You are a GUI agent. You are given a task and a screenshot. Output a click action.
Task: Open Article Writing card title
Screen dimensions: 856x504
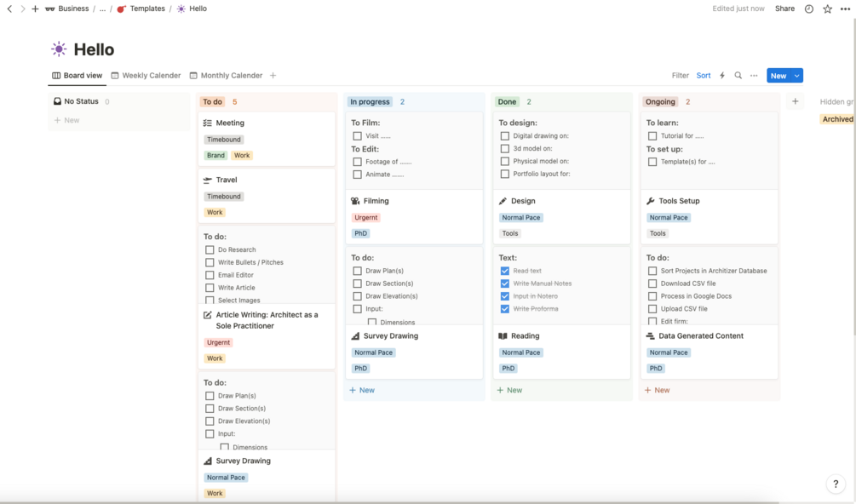267,320
